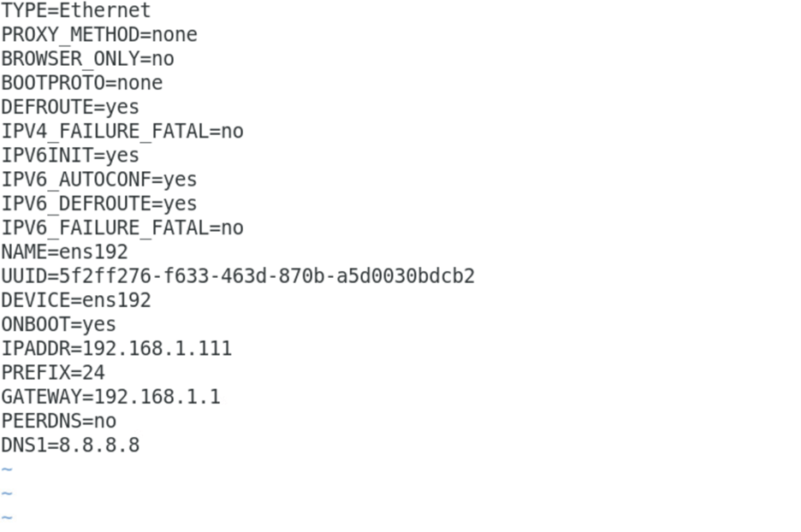Click the IPV6_AUTOCONF=yes line
801x532 pixels.
click(x=98, y=180)
